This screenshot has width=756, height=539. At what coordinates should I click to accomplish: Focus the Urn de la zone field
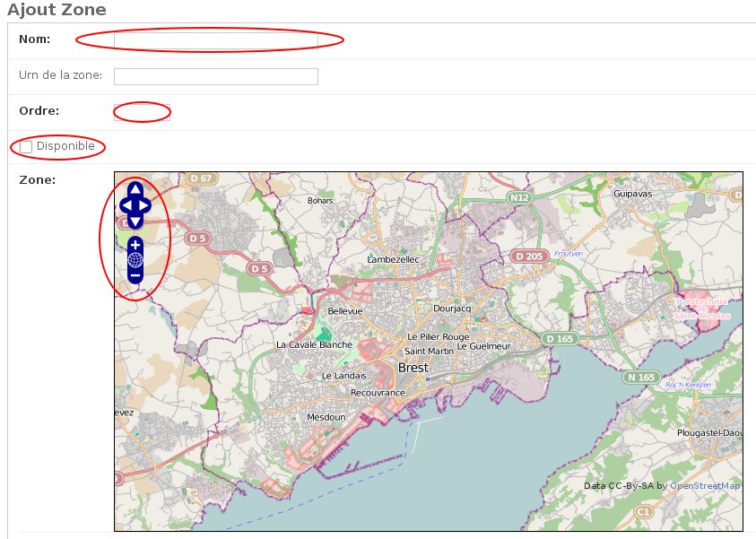215,76
